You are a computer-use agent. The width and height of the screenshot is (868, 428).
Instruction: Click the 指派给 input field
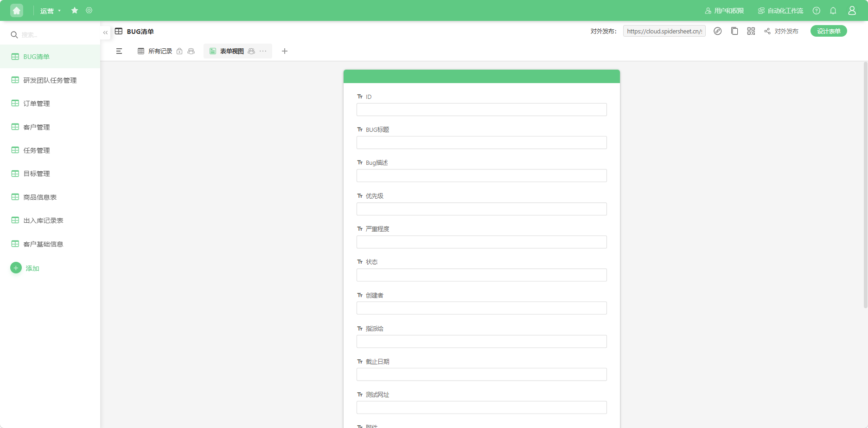point(482,341)
